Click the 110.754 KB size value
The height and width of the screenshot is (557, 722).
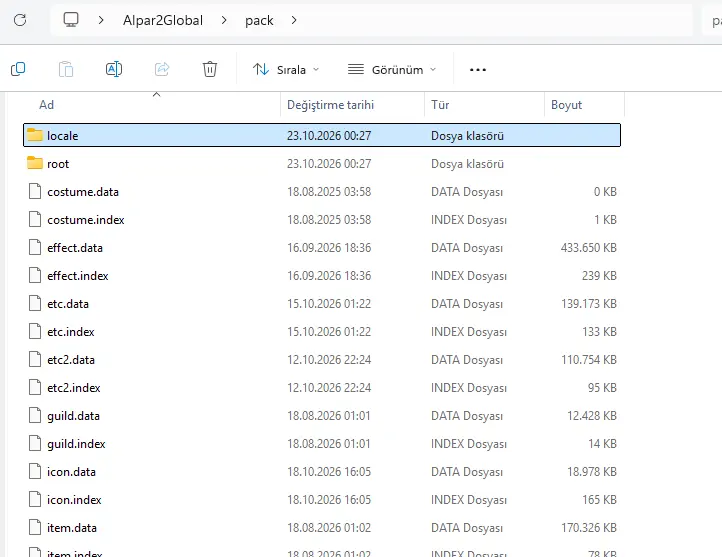(x=588, y=360)
